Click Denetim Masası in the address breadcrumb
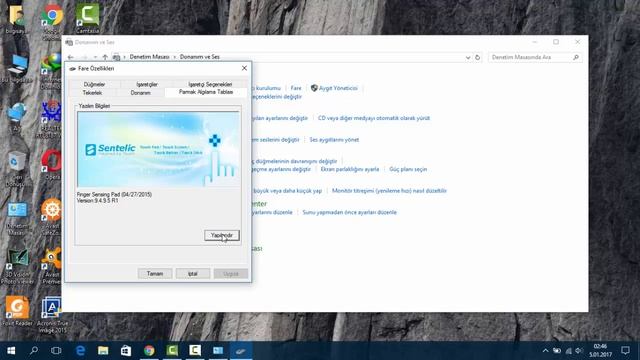This screenshot has height=360, width=640. pos(149,57)
